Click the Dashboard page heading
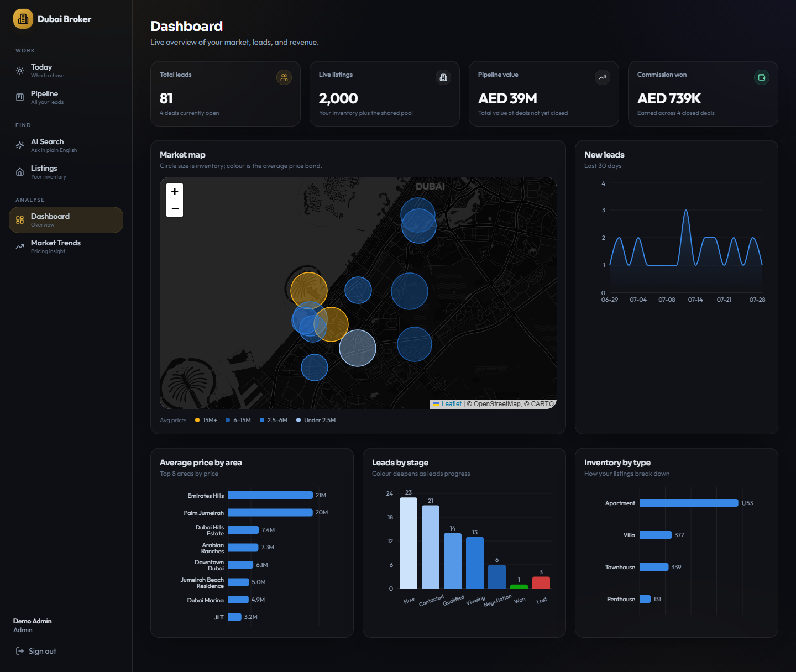Viewport: 796px width, 672px height. point(187,26)
